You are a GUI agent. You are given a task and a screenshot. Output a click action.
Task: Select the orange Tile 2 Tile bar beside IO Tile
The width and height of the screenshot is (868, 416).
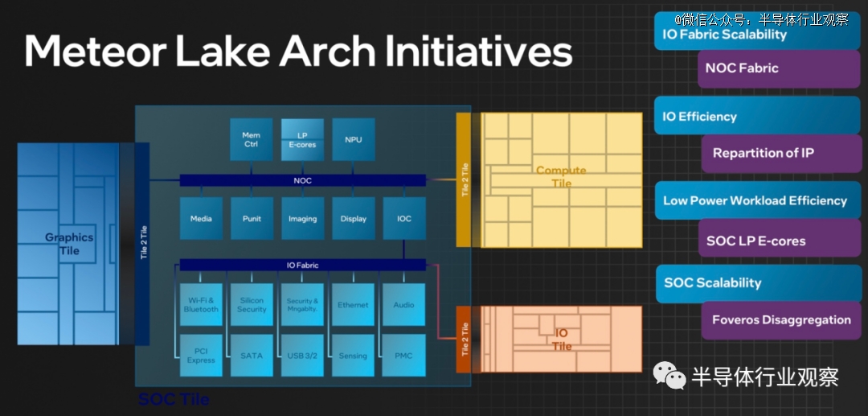464,339
